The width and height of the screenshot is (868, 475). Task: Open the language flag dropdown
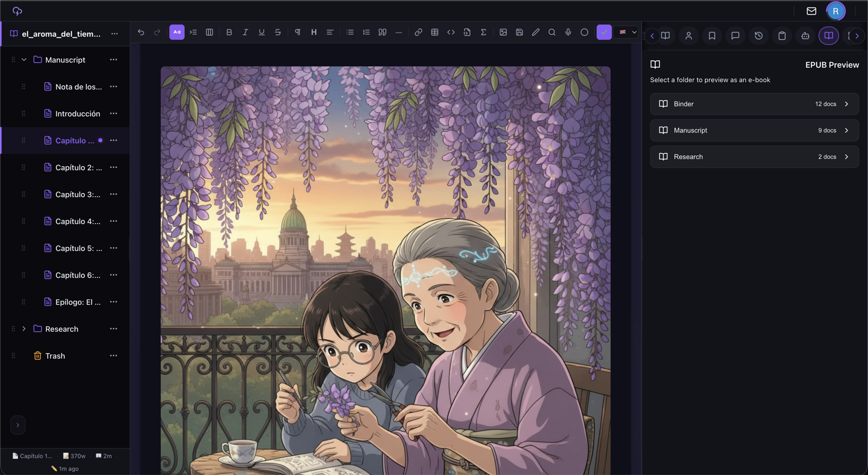[x=628, y=33]
